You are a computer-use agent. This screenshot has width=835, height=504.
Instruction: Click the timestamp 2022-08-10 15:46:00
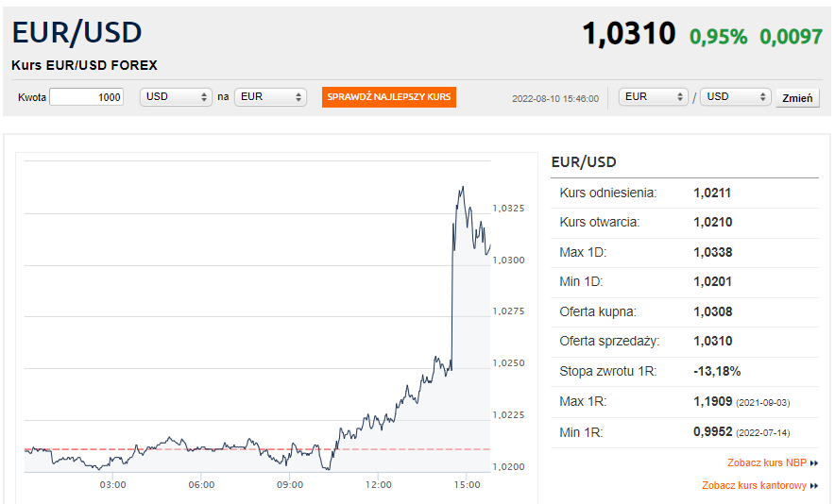click(x=555, y=98)
